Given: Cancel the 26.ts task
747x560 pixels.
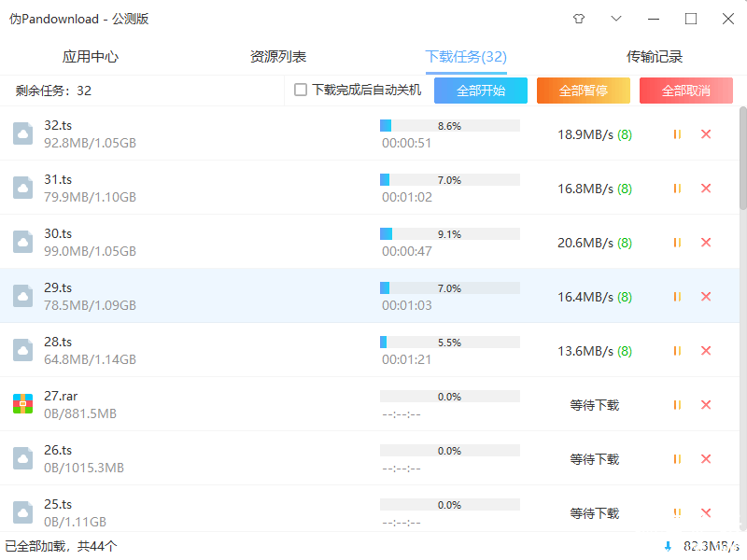Looking at the screenshot, I should [x=706, y=459].
